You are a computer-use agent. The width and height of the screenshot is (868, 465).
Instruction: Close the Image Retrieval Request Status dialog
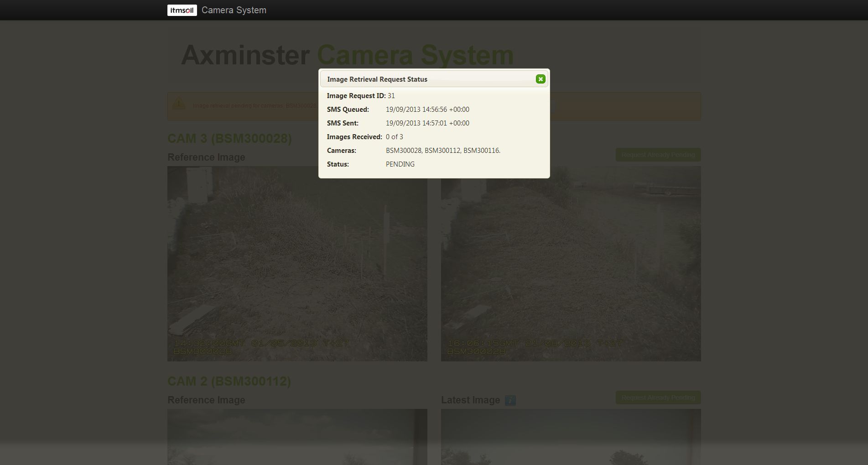point(541,79)
